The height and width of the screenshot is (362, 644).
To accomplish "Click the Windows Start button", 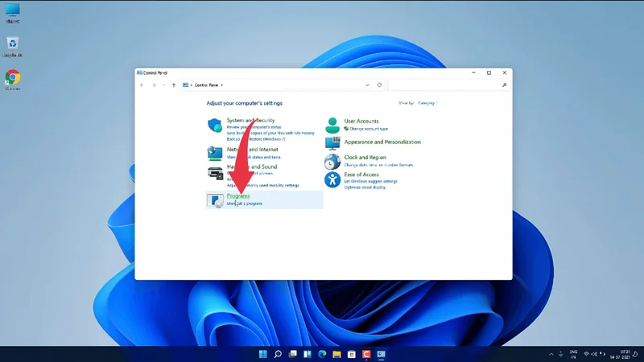I will coord(262,354).
